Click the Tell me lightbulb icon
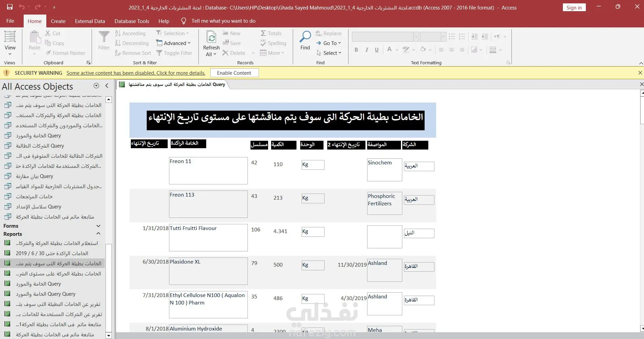Image resolution: width=644 pixels, height=339 pixels. tap(184, 21)
